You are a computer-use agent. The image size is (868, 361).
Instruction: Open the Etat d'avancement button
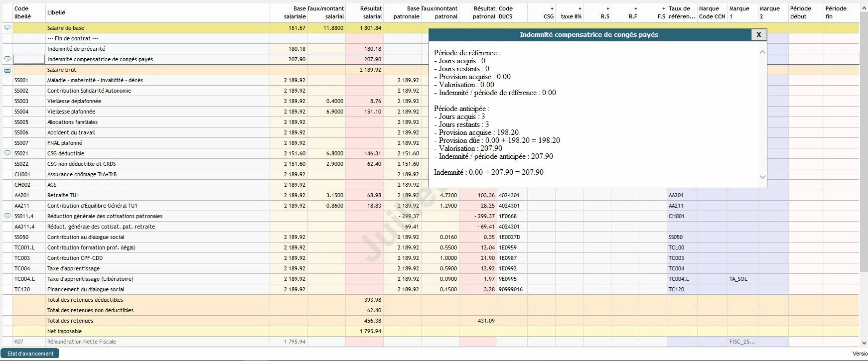pyautogui.click(x=30, y=354)
